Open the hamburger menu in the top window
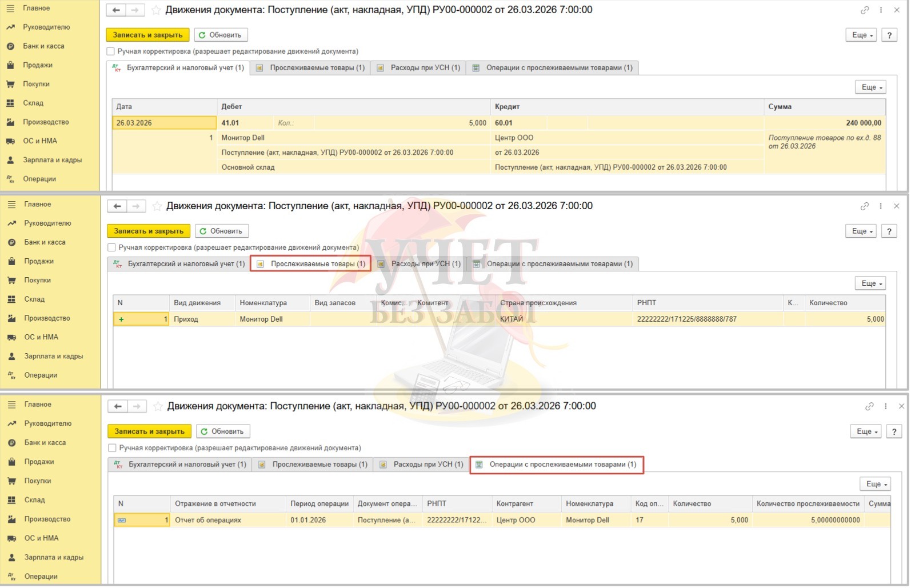 10,9
